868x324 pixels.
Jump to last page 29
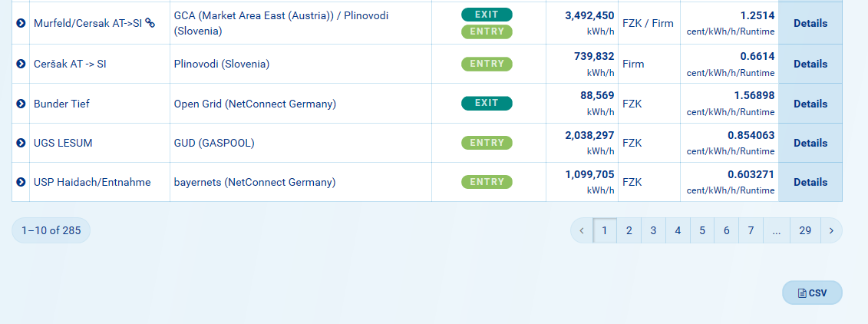(x=805, y=230)
